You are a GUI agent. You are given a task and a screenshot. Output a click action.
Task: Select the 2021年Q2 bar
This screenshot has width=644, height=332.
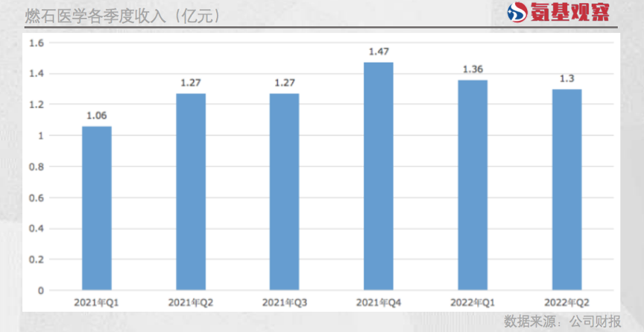click(191, 192)
